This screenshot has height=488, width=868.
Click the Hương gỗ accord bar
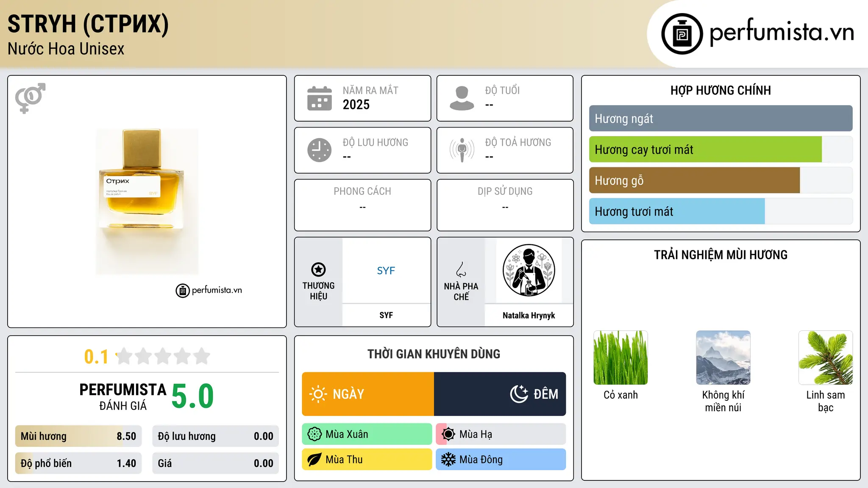(721, 180)
